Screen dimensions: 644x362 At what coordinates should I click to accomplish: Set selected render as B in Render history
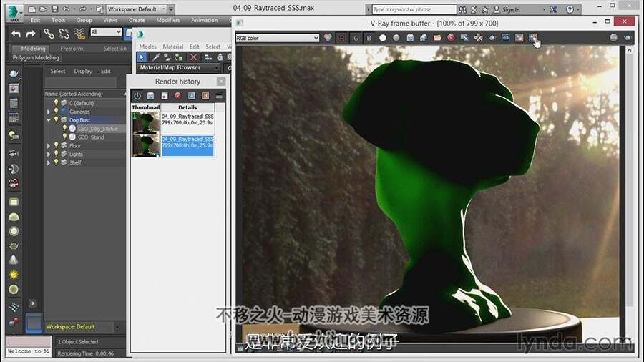click(x=205, y=96)
